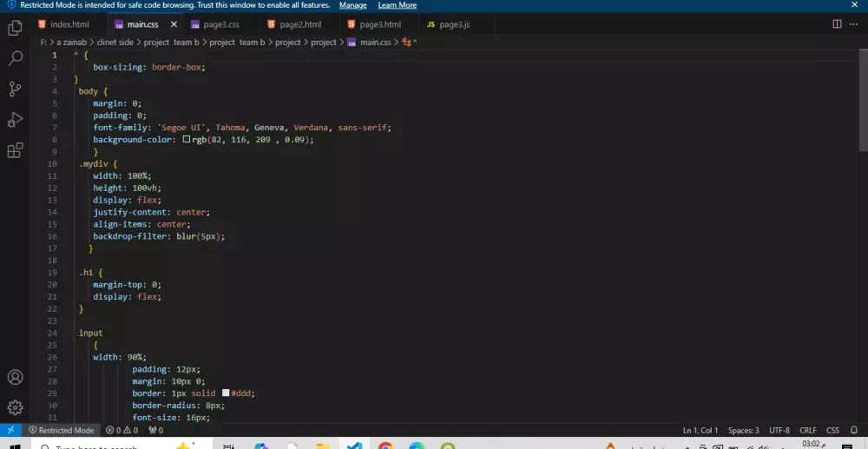
Task: Click the vertical editor scrollbar thumb
Action: 864,100
